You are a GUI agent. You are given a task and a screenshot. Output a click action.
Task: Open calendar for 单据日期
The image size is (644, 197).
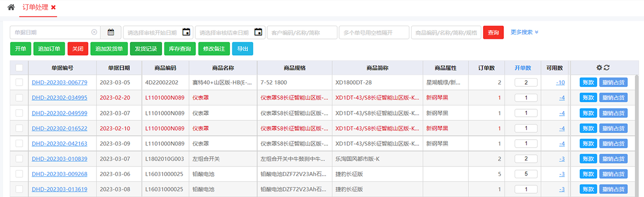tap(111, 32)
